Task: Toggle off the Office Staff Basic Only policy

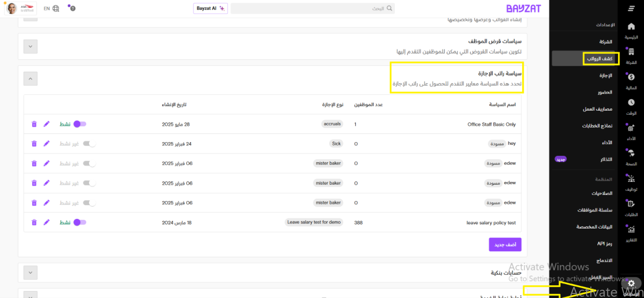Action: pyautogui.click(x=80, y=124)
